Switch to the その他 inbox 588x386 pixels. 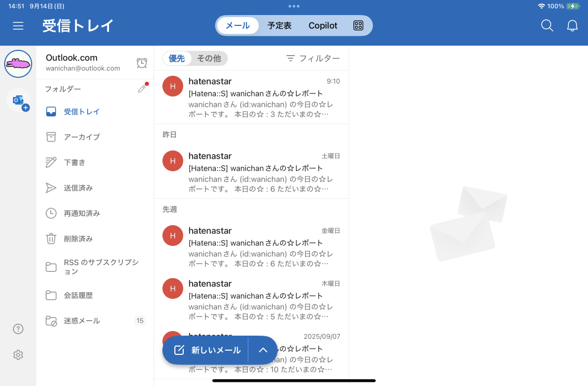(209, 59)
